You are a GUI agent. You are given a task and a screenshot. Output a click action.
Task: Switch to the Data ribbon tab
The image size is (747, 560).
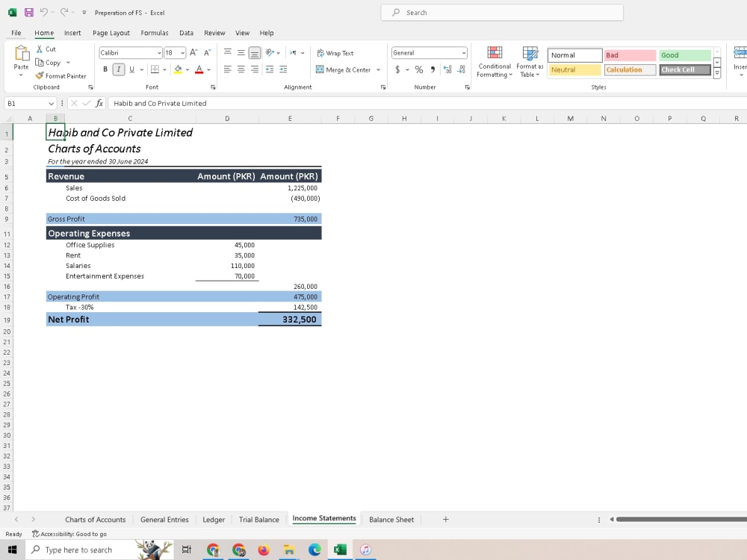click(186, 33)
